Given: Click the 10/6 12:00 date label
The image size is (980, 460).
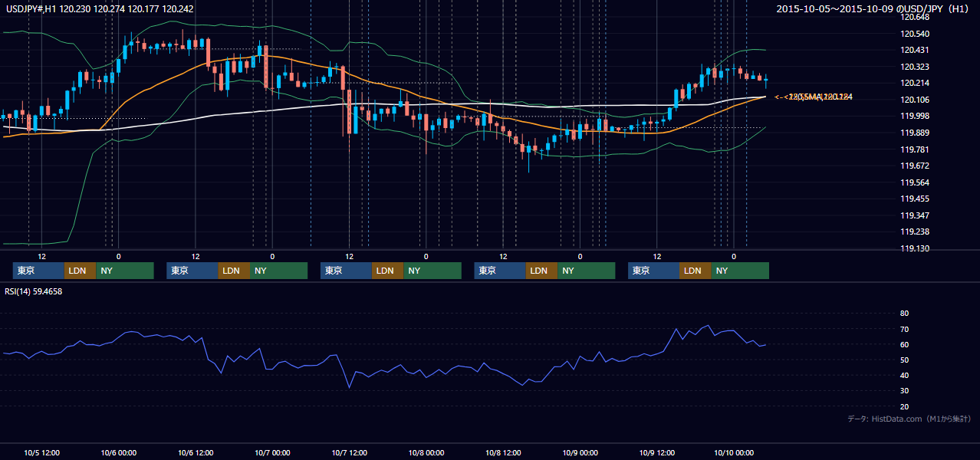Looking at the screenshot, I should (196, 452).
